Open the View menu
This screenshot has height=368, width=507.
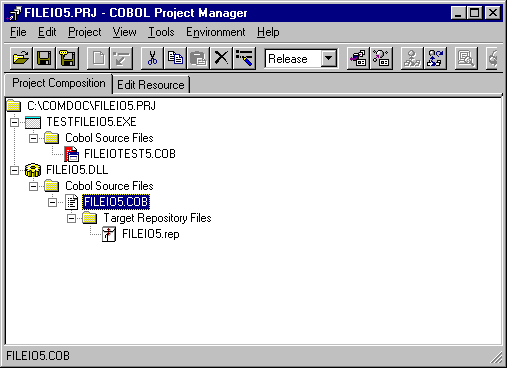(124, 32)
